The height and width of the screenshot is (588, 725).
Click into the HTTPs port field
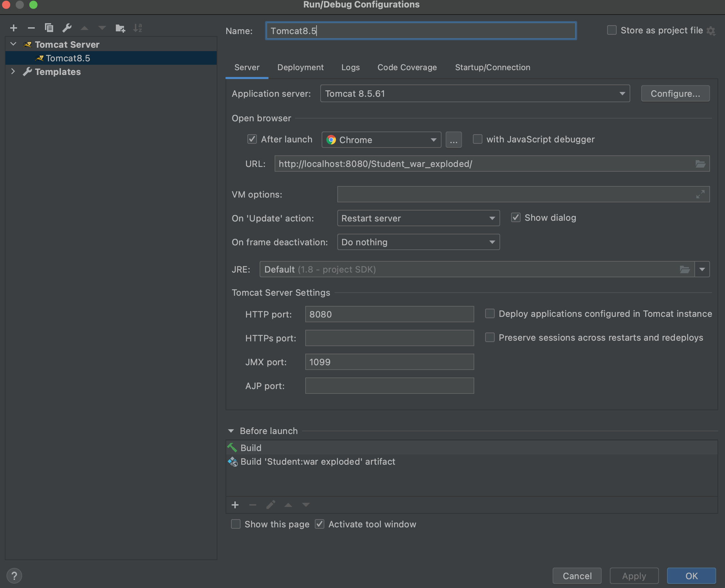coord(389,338)
